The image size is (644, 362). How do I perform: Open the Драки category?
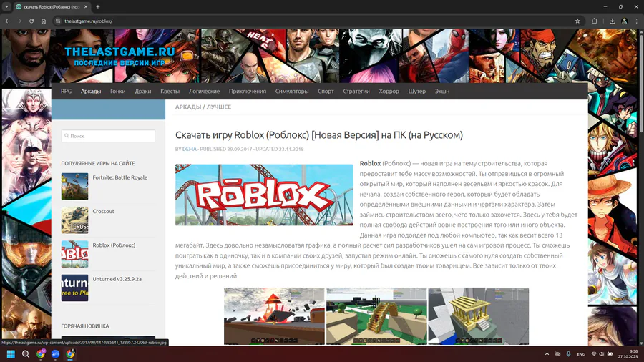click(x=143, y=91)
